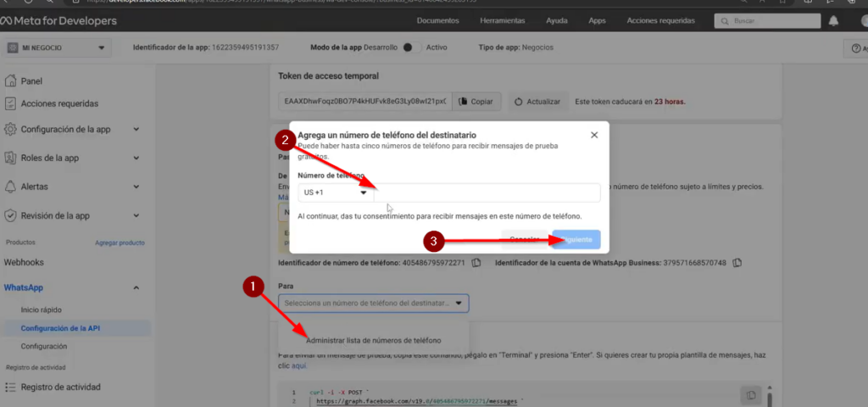Copy the WhatsApp Business account identifier
Screen dimensions: 868x407
point(737,263)
